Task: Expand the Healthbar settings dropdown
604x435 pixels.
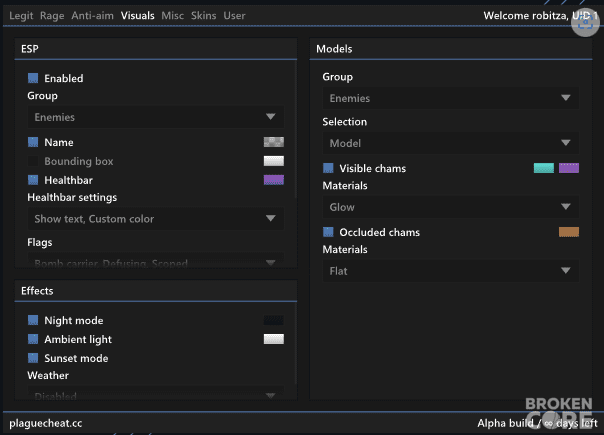Action: pyautogui.click(x=156, y=219)
